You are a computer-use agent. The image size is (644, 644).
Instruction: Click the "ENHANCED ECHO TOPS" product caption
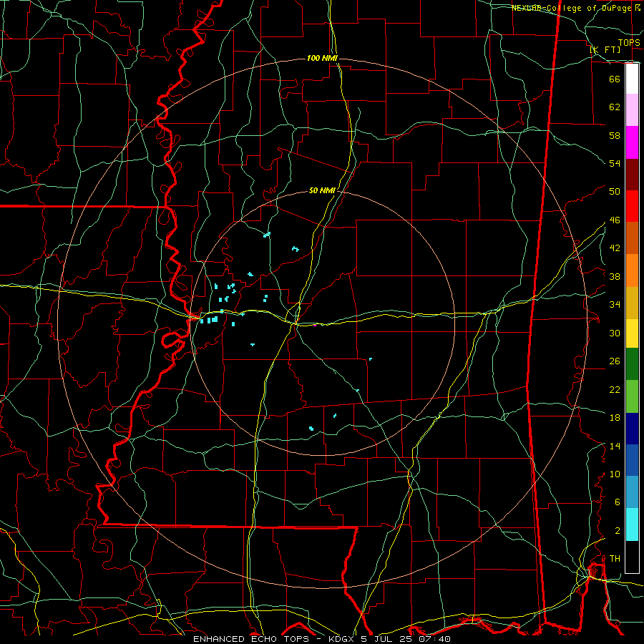pos(251,639)
